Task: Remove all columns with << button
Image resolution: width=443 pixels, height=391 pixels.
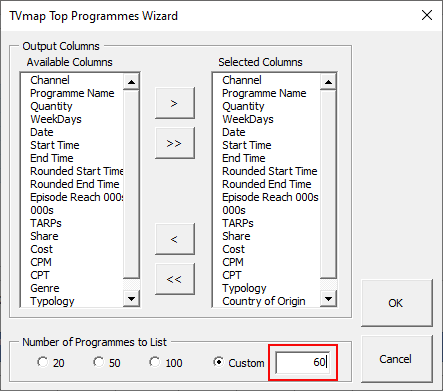Action: [x=175, y=279]
